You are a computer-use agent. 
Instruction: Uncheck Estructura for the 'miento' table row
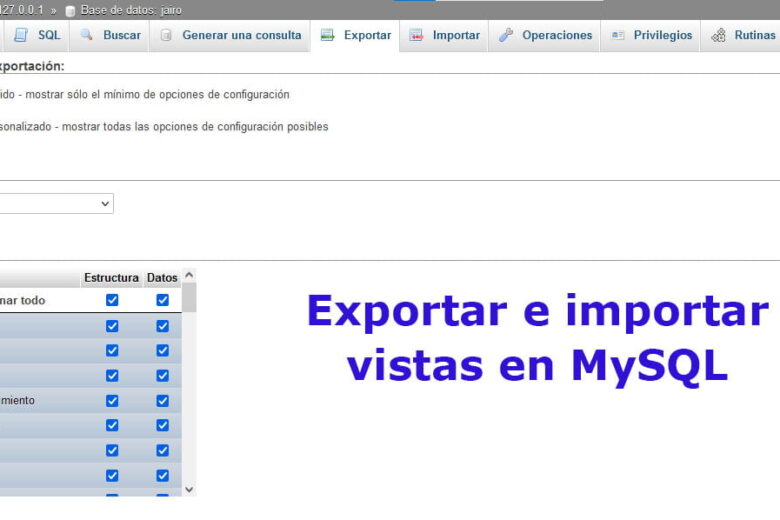pos(112,401)
